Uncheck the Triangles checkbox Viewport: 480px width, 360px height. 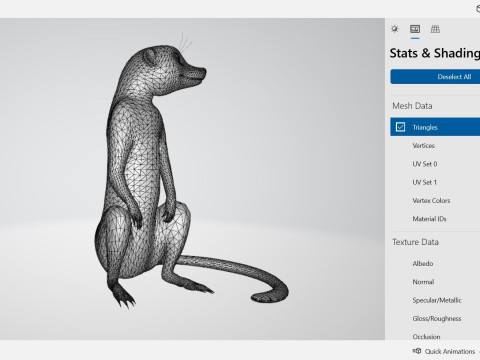[400, 127]
